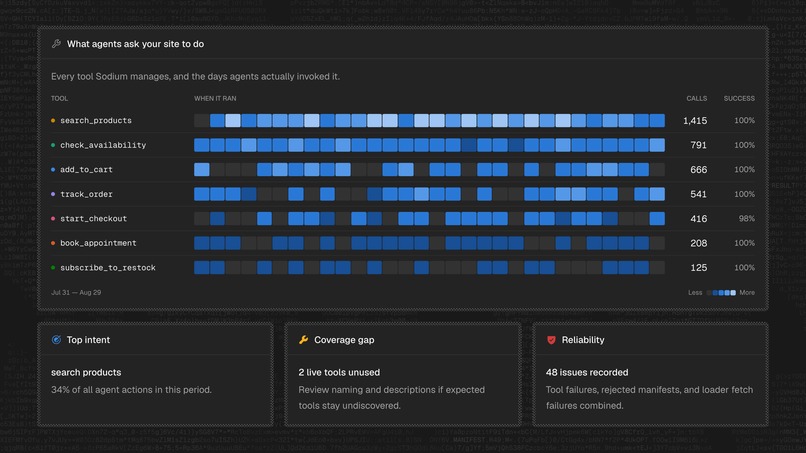Click the wrench icon beside the panel title
The image size is (806, 453).
point(56,44)
